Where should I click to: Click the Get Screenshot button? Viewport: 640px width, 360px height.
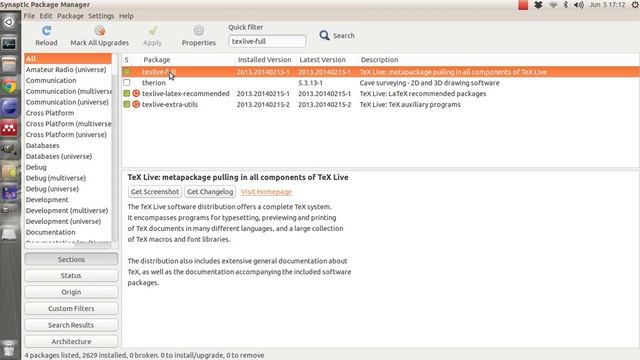[155, 191]
